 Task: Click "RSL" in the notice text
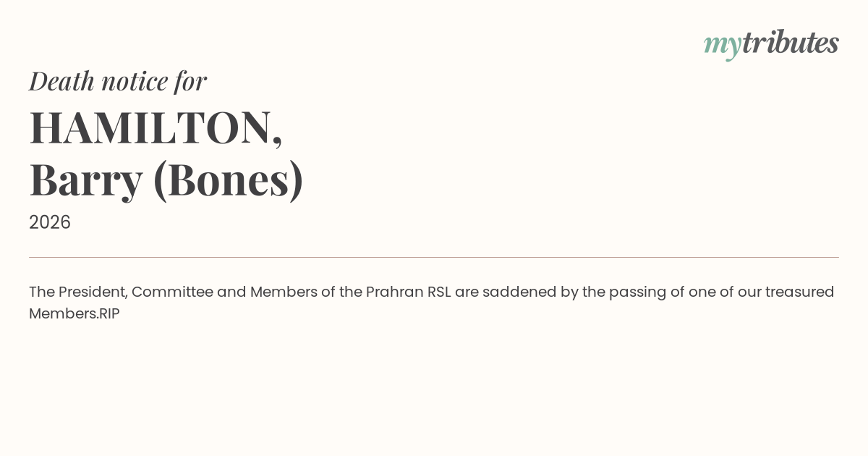[439, 292]
